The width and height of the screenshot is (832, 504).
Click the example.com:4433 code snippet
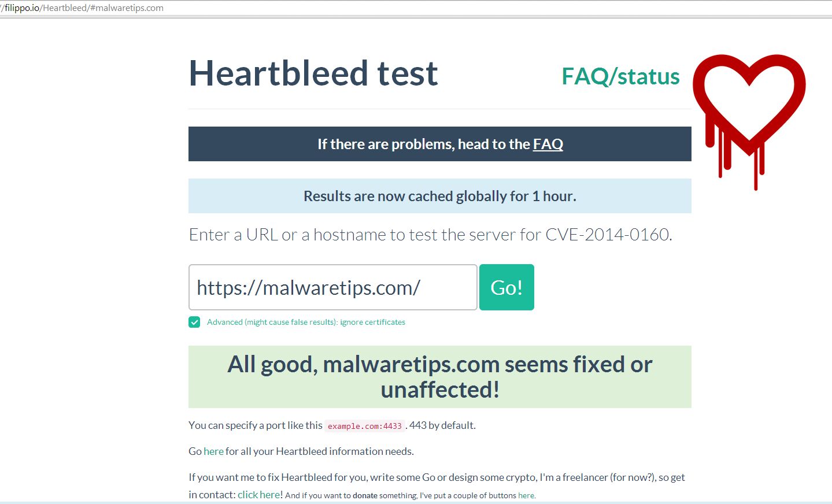[x=364, y=426]
